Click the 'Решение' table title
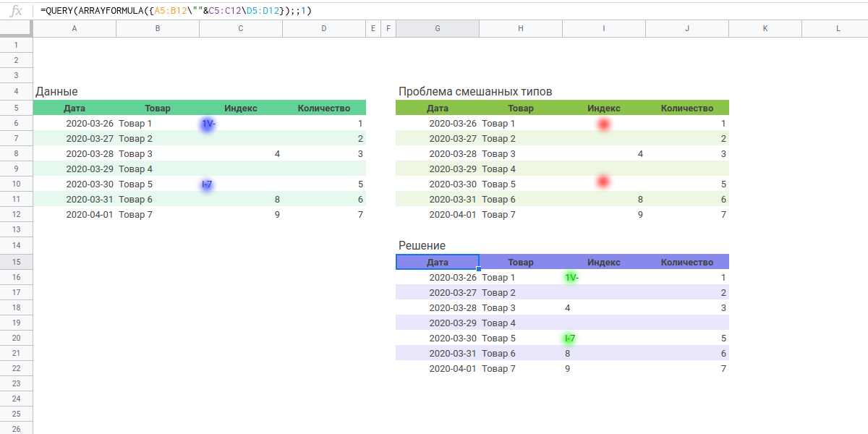This screenshot has width=868, height=434. [x=422, y=246]
